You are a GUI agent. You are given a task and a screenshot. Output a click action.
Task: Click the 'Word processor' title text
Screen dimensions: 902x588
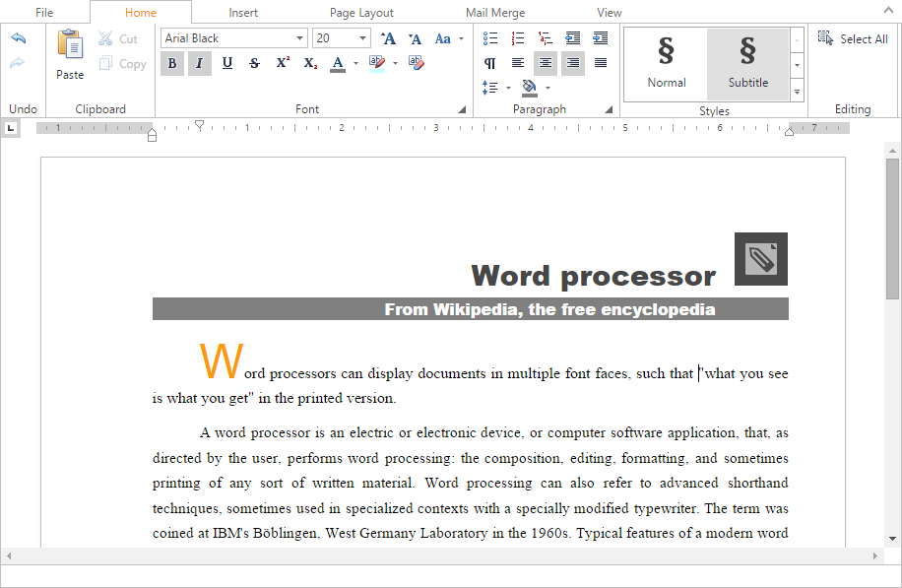pyautogui.click(x=593, y=276)
